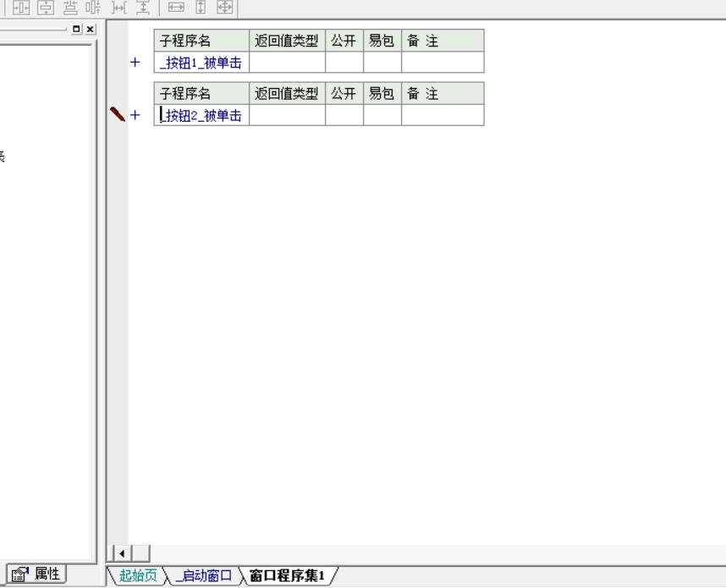
Task: Switch to the 起始页 tab
Action: coord(137,576)
